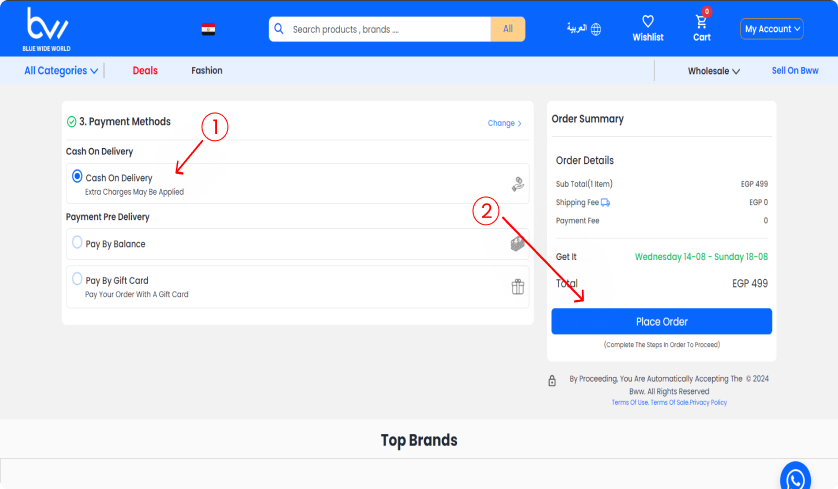The width and height of the screenshot is (838, 489).
Task: Expand the Wholesale menu
Action: (713, 71)
